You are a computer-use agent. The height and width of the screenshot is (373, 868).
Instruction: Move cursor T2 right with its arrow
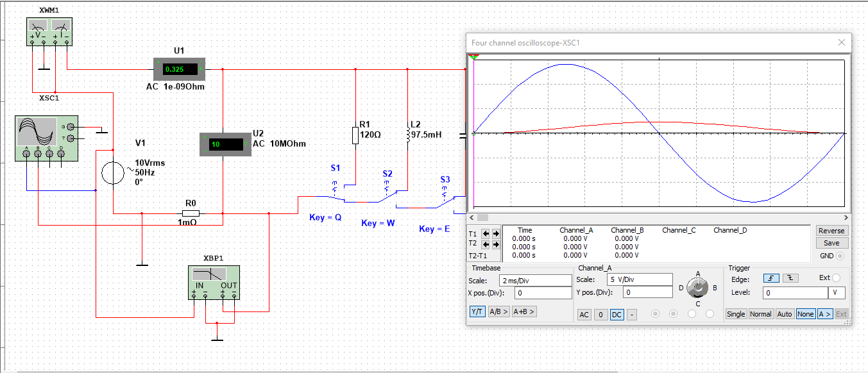[495, 244]
